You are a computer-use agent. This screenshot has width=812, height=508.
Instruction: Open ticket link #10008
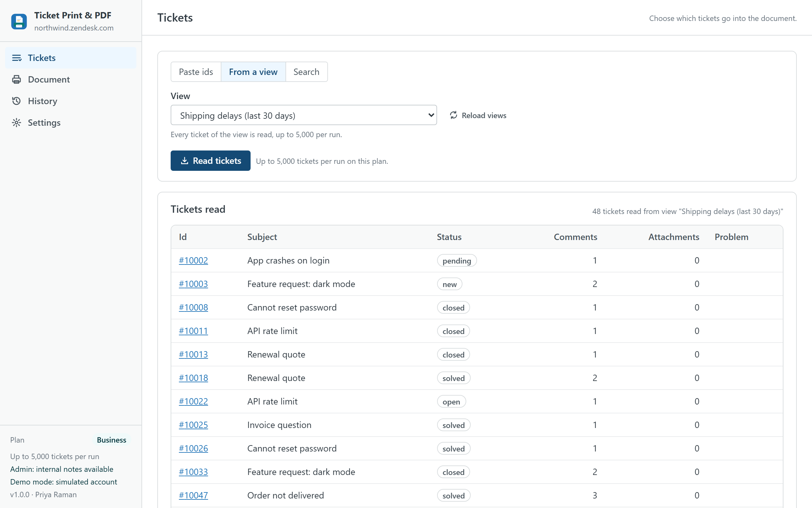[x=193, y=307]
